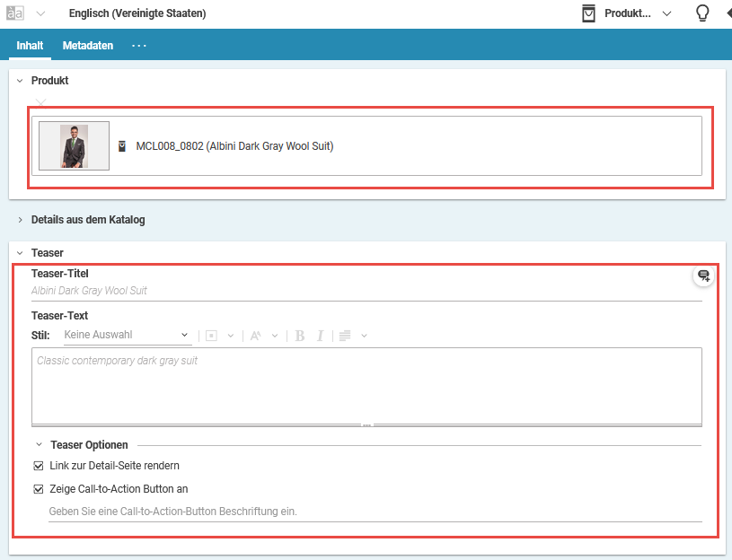Uncheck Link zur Detail-Seite rendern
Screen dimensions: 732x560
pos(39,466)
